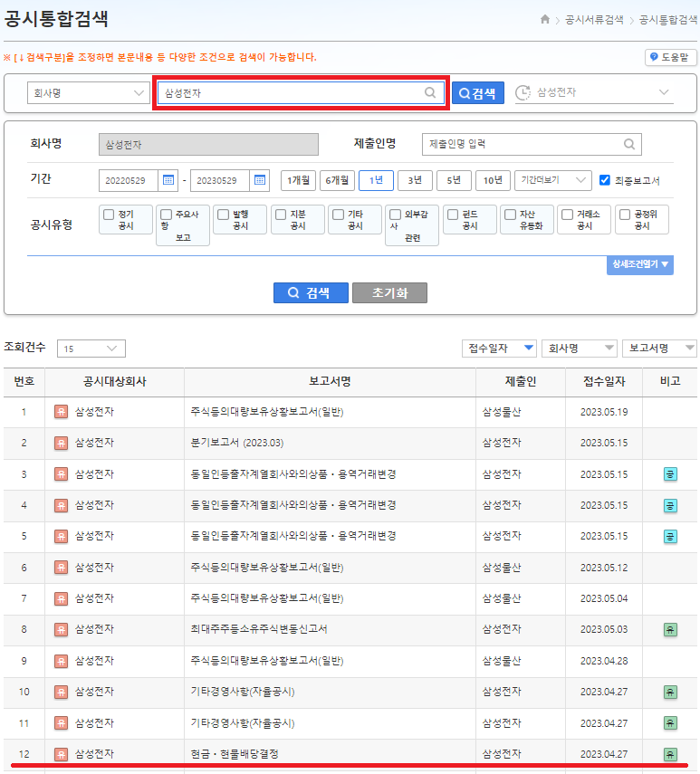Viewport: 700px width, 774px height.
Task: Click the 유 market icon in row 6
Action: click(x=61, y=568)
